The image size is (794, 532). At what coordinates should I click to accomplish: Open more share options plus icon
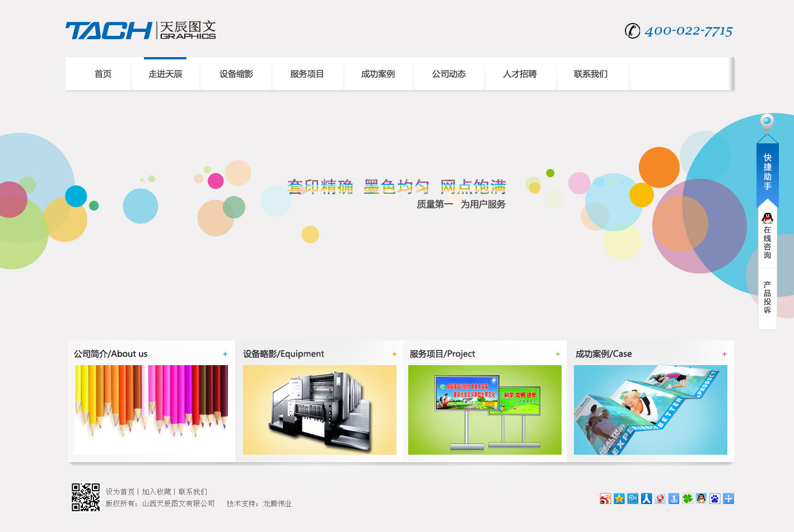coord(728,498)
